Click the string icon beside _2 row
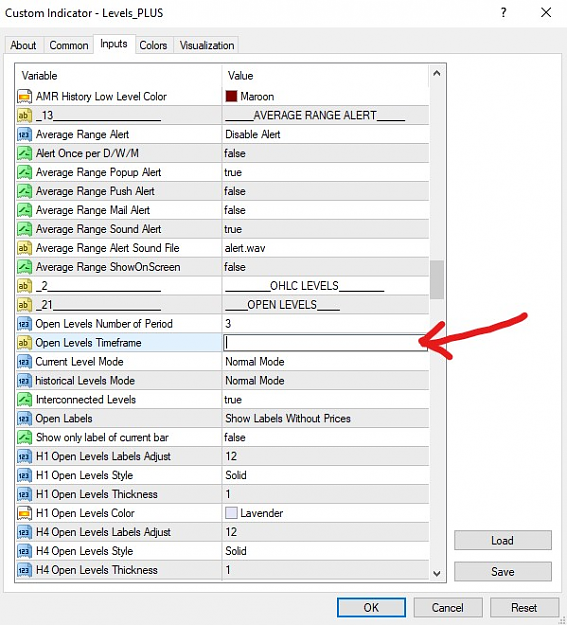 pyautogui.click(x=24, y=286)
